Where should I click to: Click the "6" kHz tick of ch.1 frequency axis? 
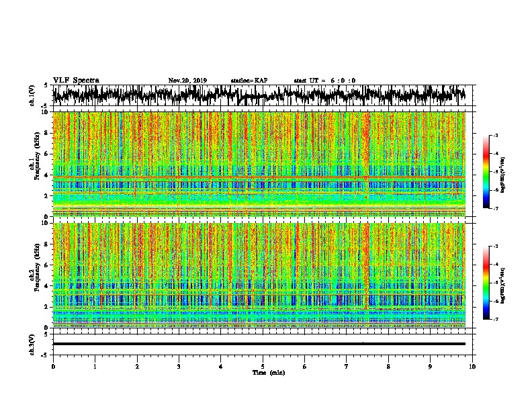[46, 154]
